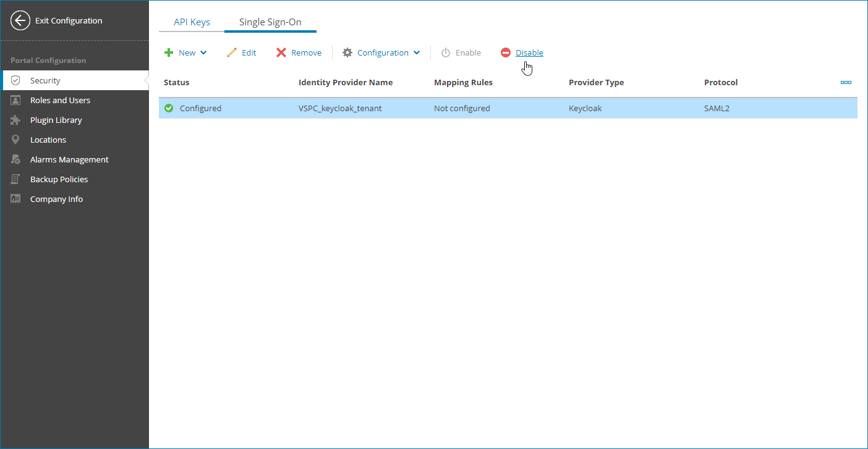Click the green Configured status indicator
The height and width of the screenshot is (449, 868).
168,107
